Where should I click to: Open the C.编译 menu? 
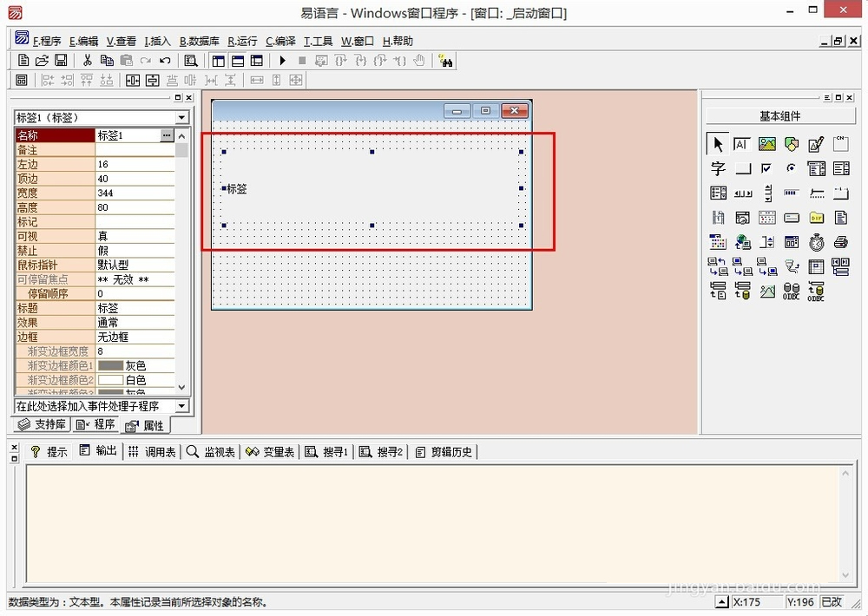[280, 41]
